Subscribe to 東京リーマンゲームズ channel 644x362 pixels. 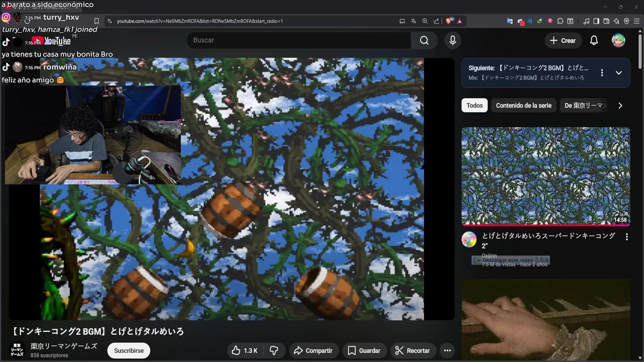pyautogui.click(x=129, y=350)
